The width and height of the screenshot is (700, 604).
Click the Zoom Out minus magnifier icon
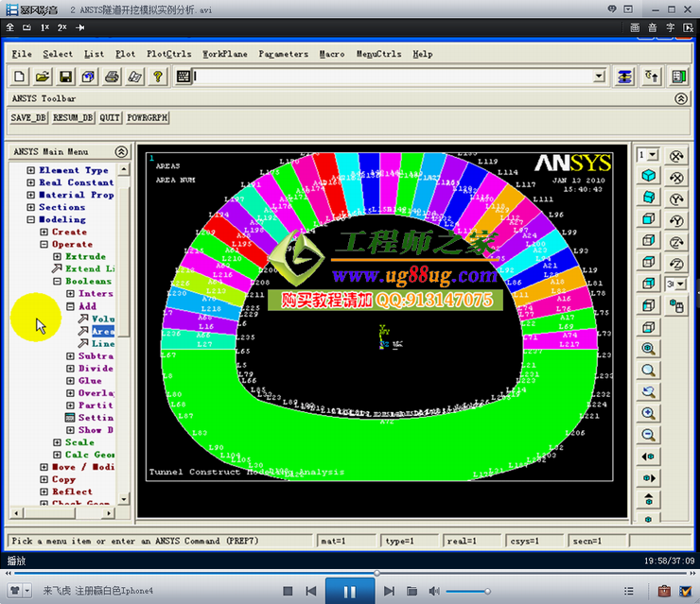point(648,435)
